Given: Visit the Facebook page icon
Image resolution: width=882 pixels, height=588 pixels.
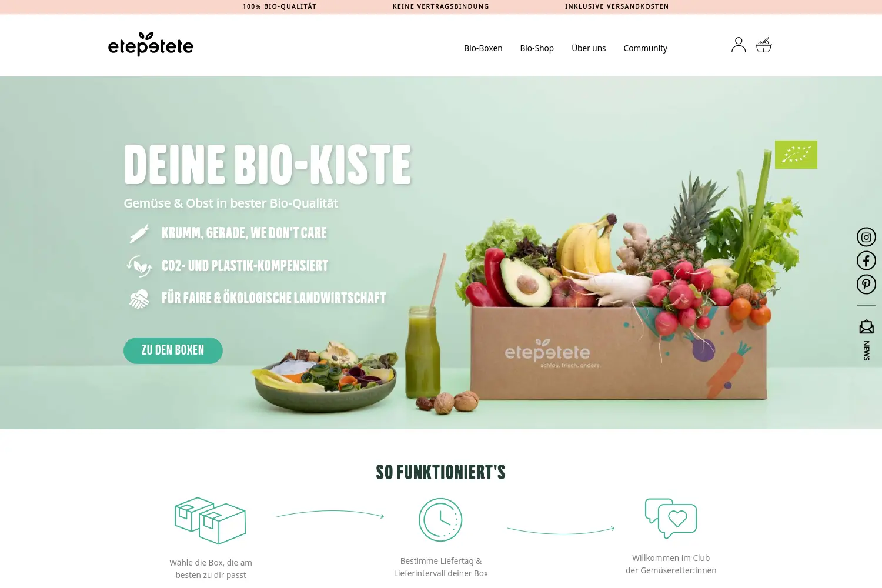Looking at the screenshot, I should pos(866,260).
